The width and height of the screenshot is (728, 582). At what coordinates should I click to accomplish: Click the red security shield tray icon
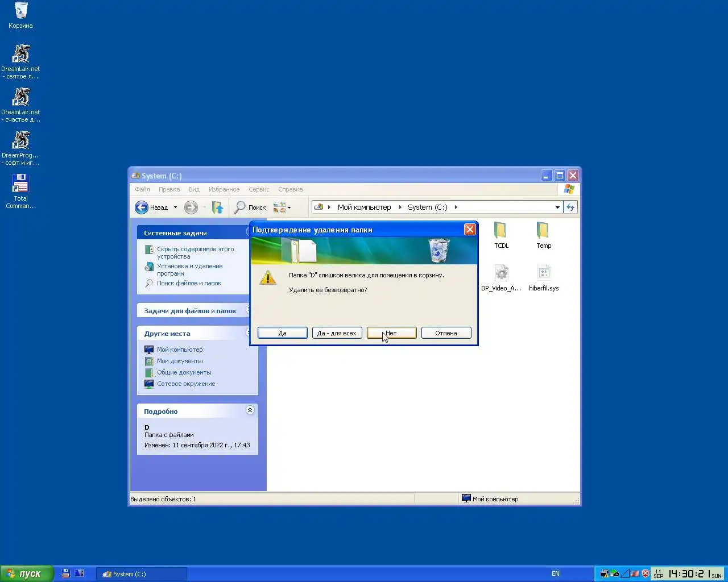[x=646, y=574]
